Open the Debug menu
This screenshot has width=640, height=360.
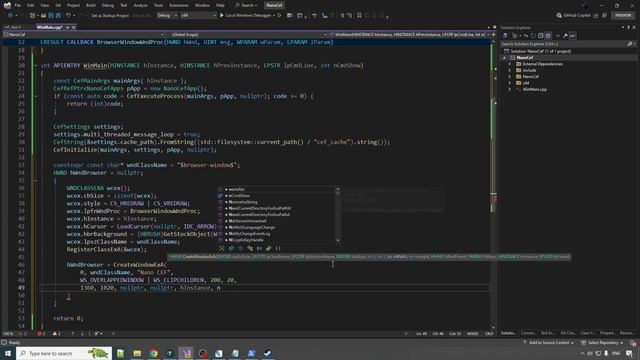(x=108, y=5)
